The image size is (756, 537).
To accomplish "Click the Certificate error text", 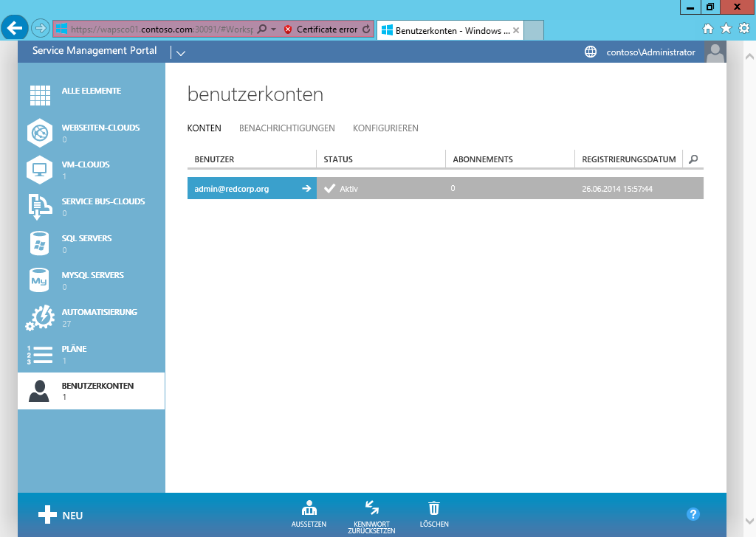I will click(327, 30).
